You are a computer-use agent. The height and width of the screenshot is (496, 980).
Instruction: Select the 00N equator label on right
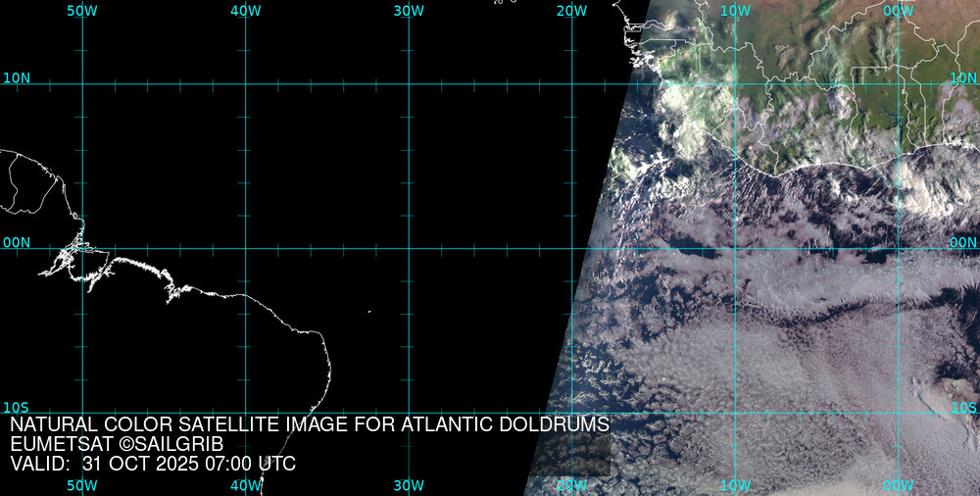[x=963, y=242]
